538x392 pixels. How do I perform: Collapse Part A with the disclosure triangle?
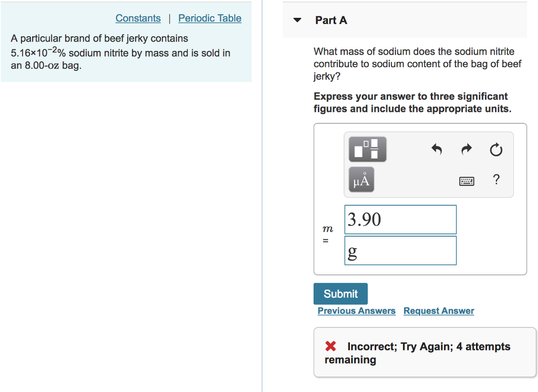tap(297, 20)
